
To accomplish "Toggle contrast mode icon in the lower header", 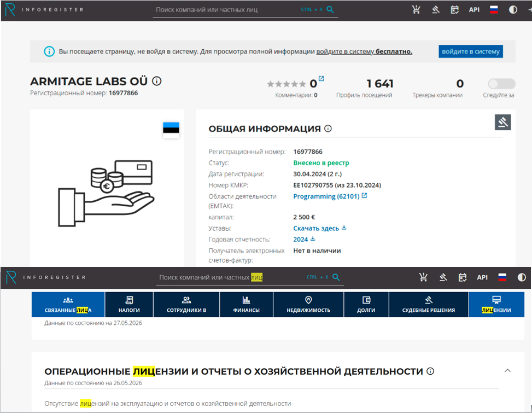I will coord(522,277).
